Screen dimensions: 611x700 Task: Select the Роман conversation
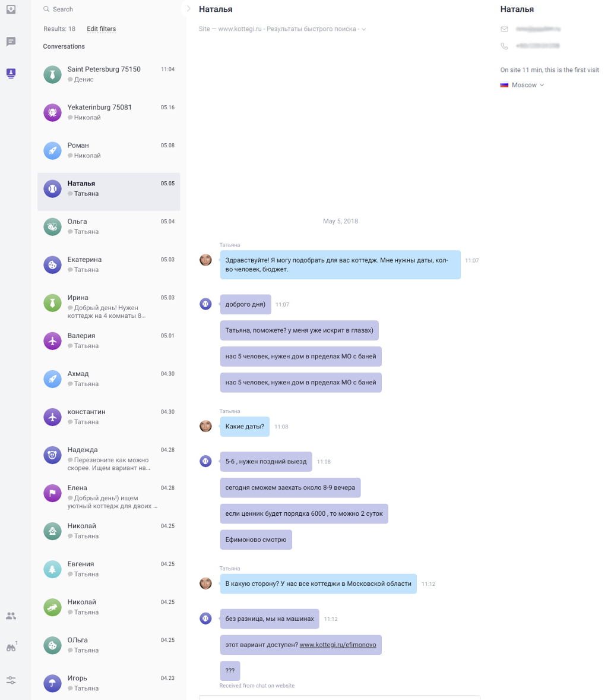coord(109,150)
